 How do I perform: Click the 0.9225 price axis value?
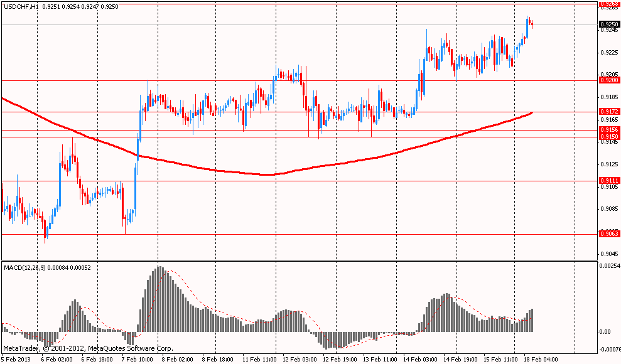[x=610, y=52]
